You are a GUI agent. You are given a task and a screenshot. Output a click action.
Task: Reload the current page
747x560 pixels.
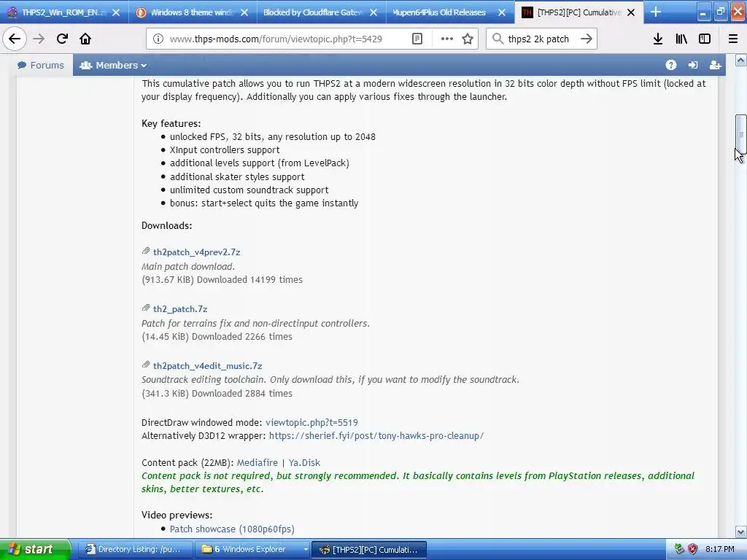pos(62,39)
